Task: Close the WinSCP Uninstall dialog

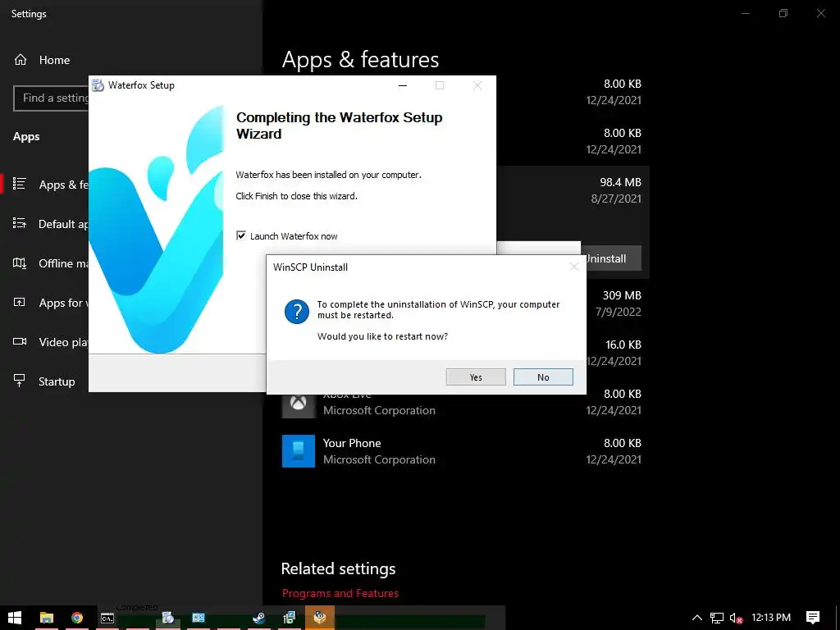Action: tap(574, 267)
